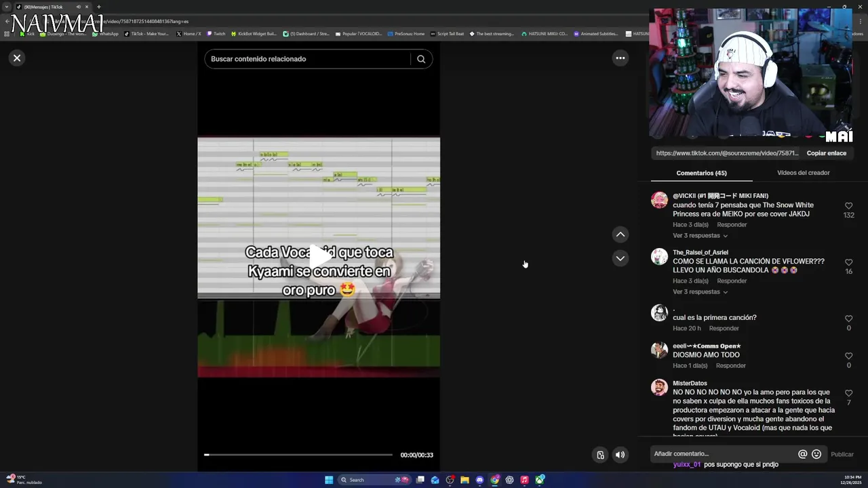
Task: Open the Dashboard / Stre... bookmark
Action: coord(307,34)
